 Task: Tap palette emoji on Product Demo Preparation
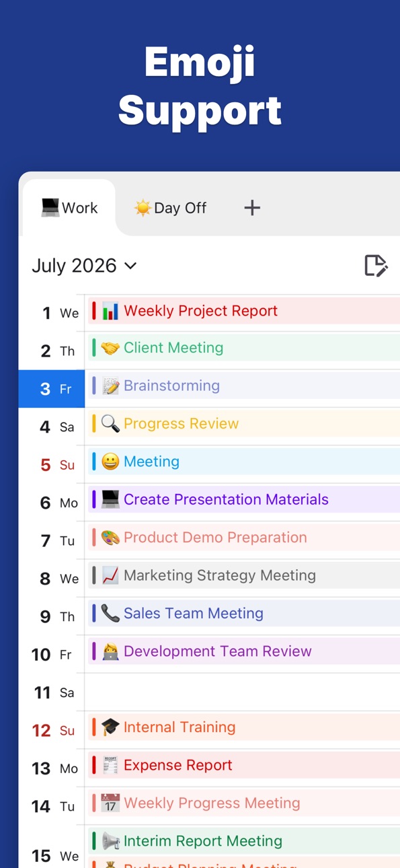pyautogui.click(x=110, y=538)
